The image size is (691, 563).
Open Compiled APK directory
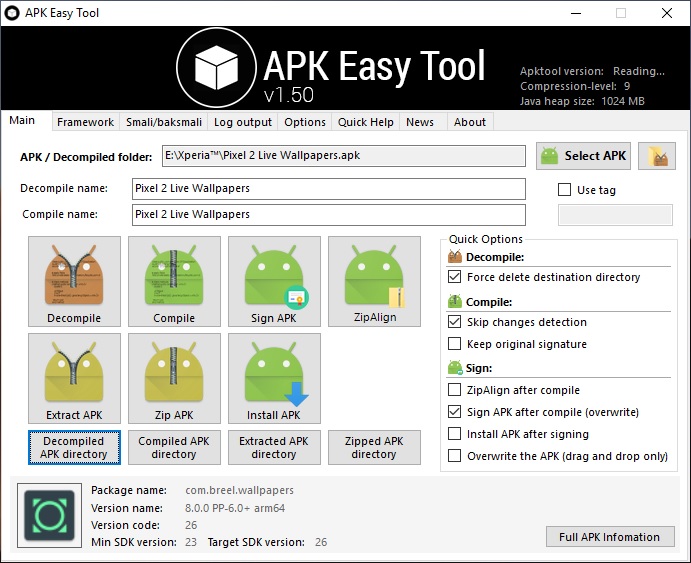[174, 448]
